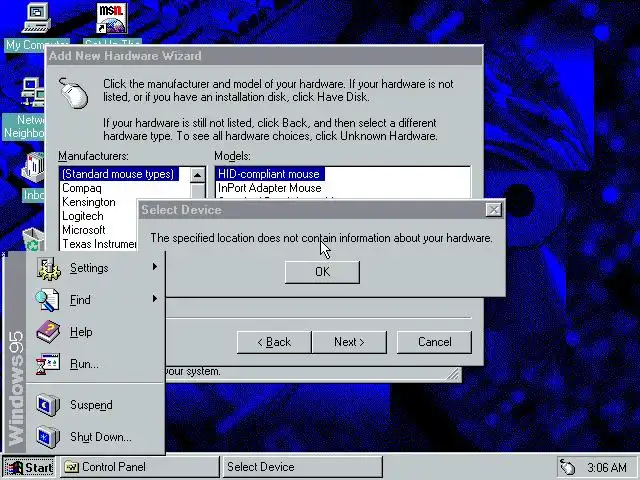Choose Run... from the Start menu

coord(96,364)
